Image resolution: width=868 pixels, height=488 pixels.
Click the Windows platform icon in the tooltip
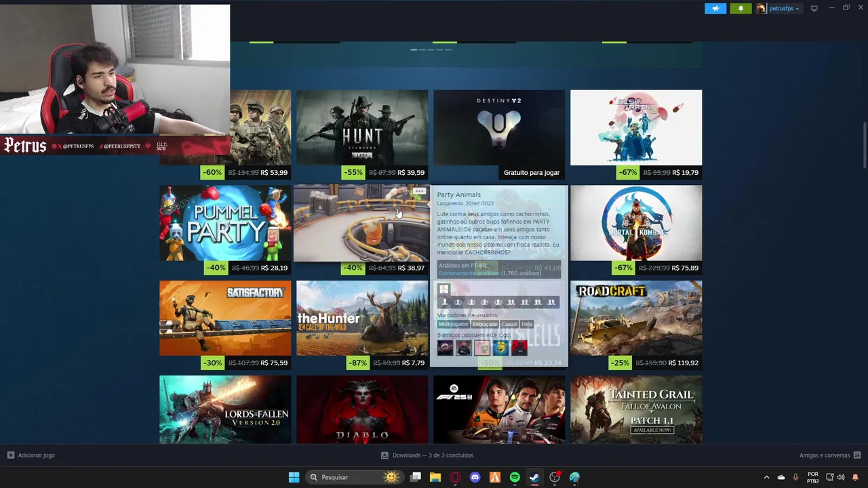443,289
